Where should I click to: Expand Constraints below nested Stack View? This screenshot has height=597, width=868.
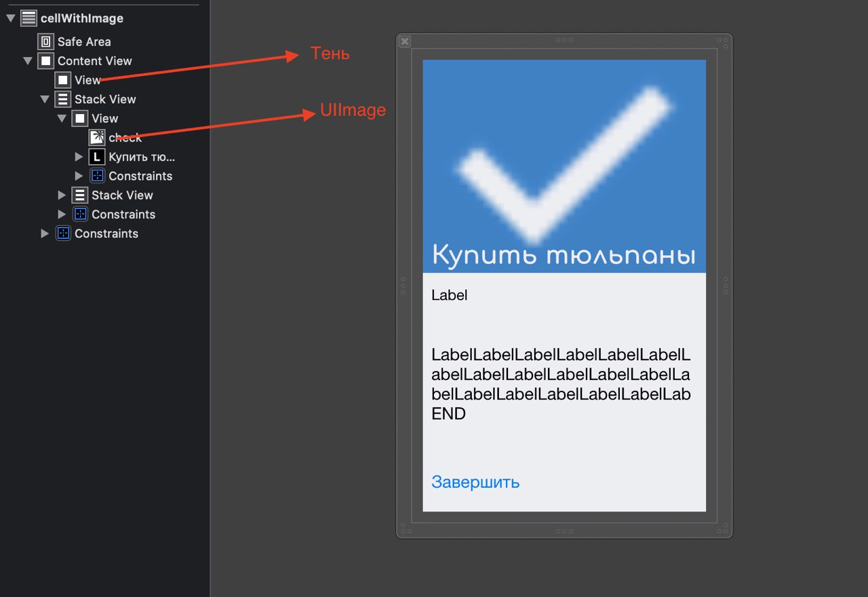(62, 214)
